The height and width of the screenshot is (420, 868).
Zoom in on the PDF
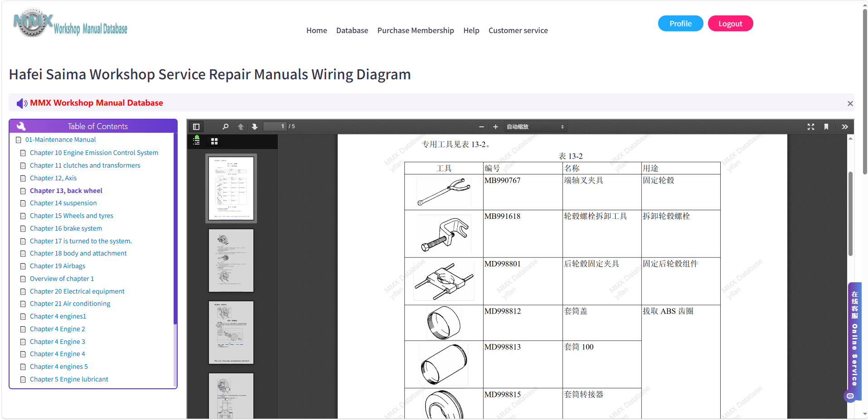tap(495, 127)
